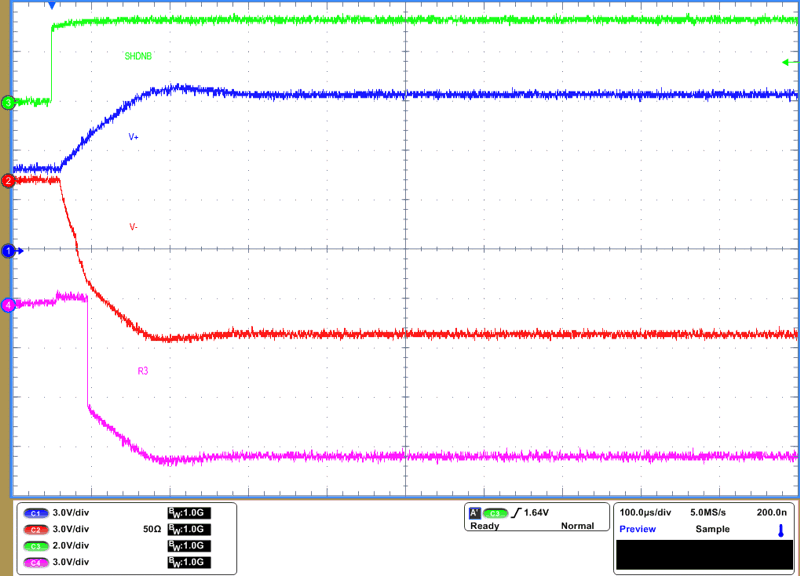Click the 1.64V trigger level readout
The height and width of the screenshot is (576, 800).
click(x=534, y=510)
